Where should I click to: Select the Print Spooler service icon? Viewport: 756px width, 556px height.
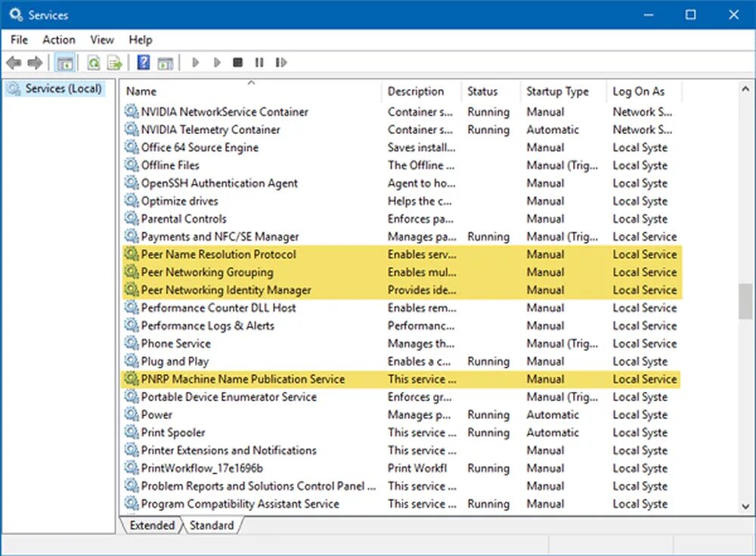tap(130, 433)
